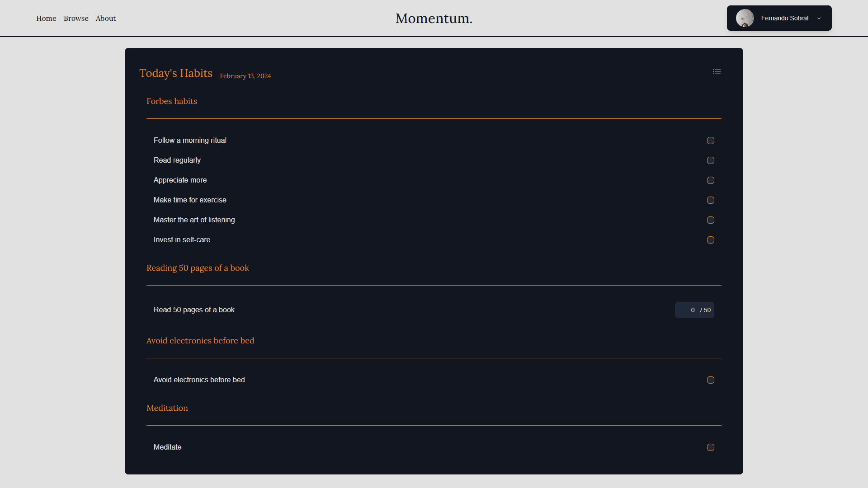Open Fernando Sobral account dropdown
Screen dimensions: 868x488
click(x=784, y=18)
